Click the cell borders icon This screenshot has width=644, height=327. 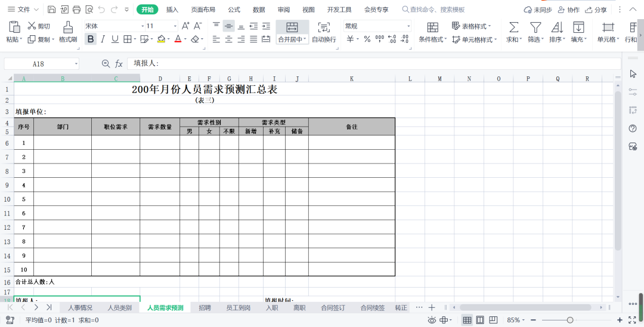click(128, 39)
